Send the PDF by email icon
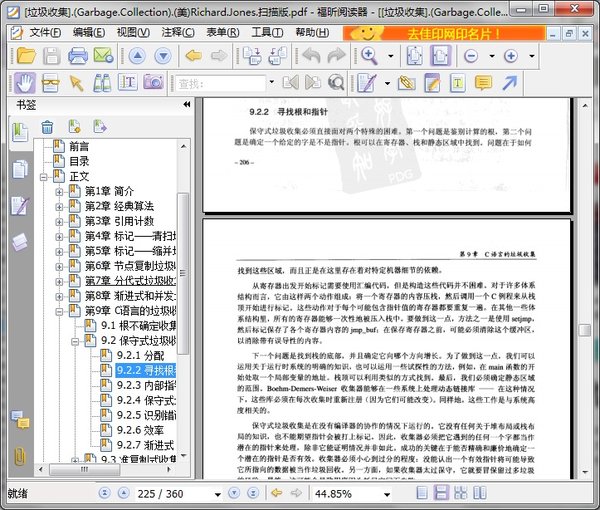This screenshot has height=510, width=600. [x=104, y=56]
